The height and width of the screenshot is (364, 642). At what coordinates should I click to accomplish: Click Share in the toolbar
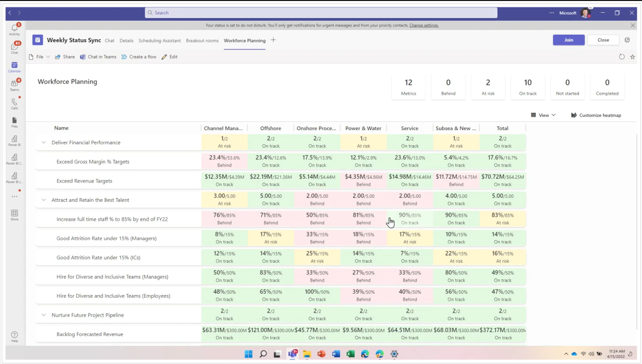tap(65, 57)
